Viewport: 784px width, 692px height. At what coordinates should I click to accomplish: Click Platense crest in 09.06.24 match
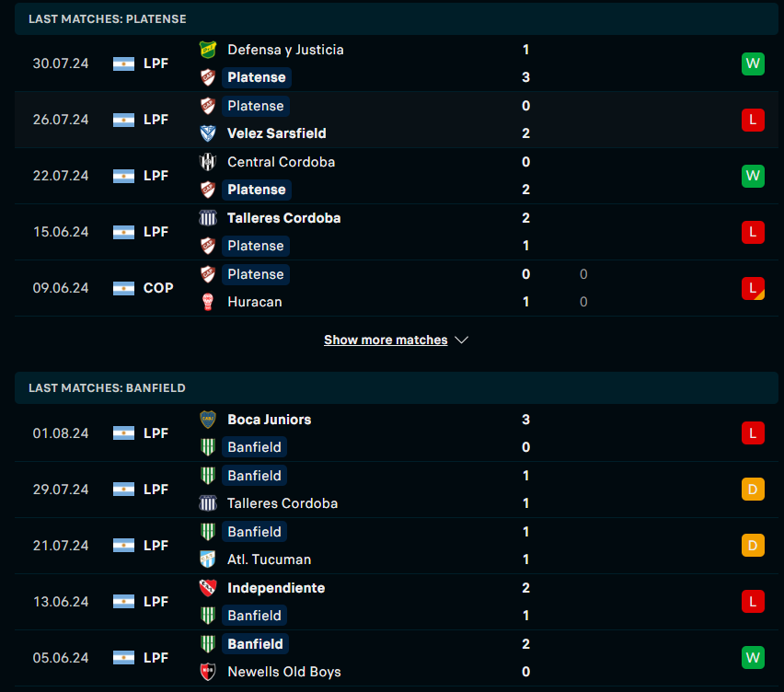coord(208,274)
